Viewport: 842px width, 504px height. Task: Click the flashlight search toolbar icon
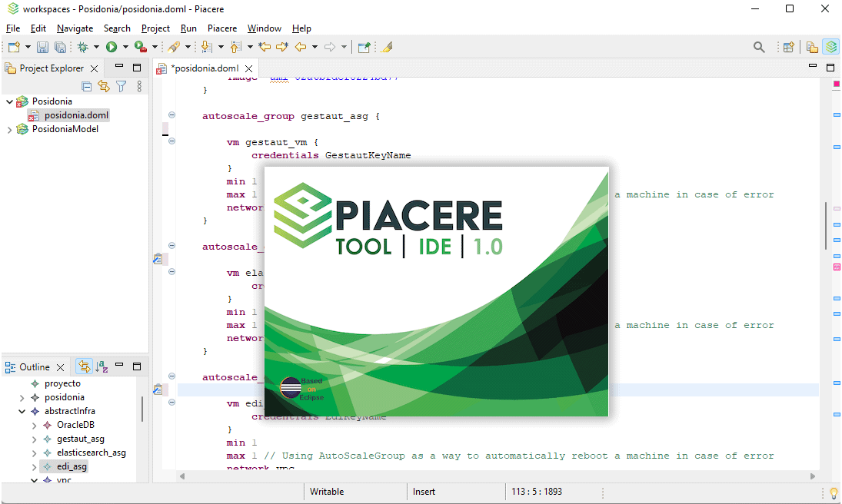(174, 47)
